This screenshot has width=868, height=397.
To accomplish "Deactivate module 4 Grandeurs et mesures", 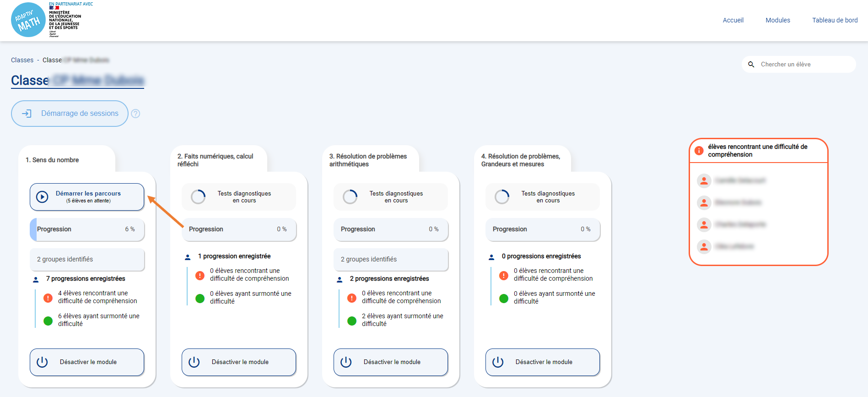I will [543, 362].
